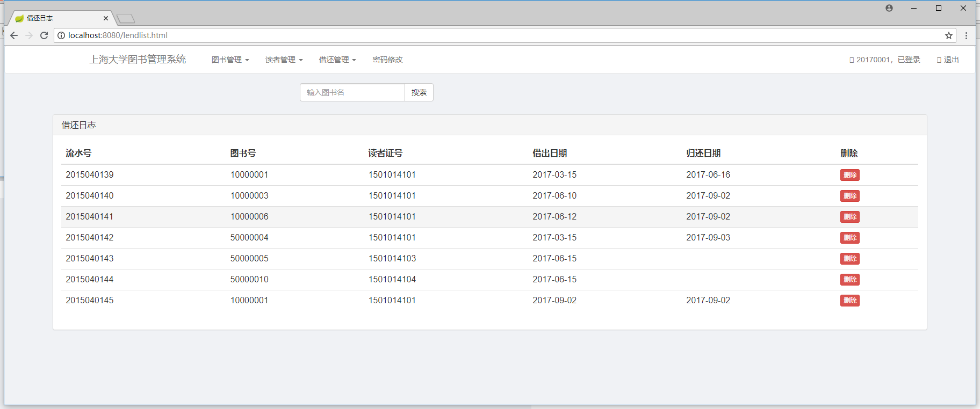Click the browser back arrow
Viewport: 980px width, 409px height.
pos(14,35)
